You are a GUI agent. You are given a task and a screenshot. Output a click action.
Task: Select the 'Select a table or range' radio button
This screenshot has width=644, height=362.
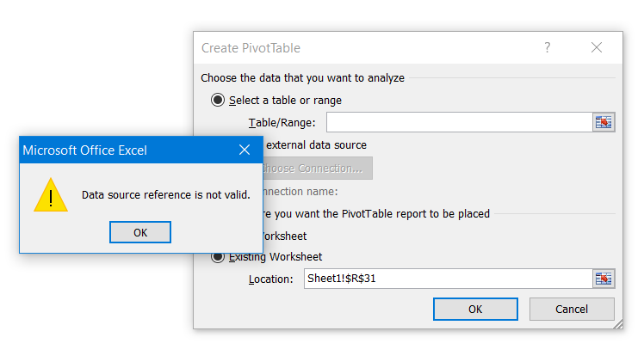click(x=218, y=100)
